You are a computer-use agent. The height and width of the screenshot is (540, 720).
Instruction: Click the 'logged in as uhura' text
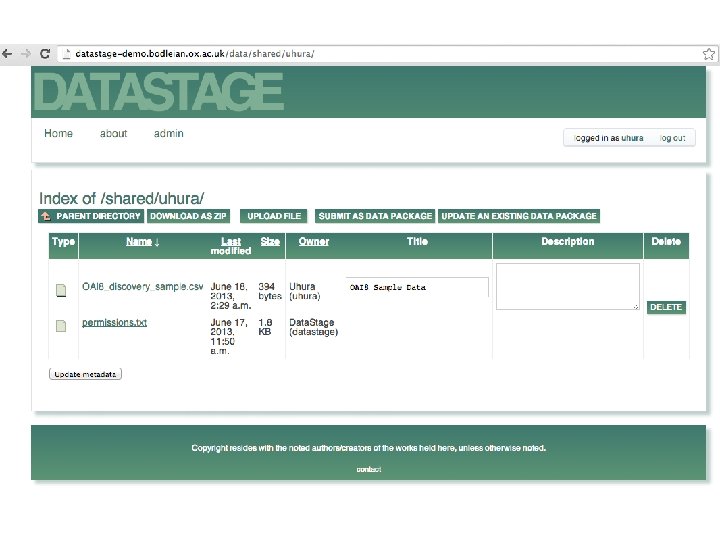tap(608, 138)
